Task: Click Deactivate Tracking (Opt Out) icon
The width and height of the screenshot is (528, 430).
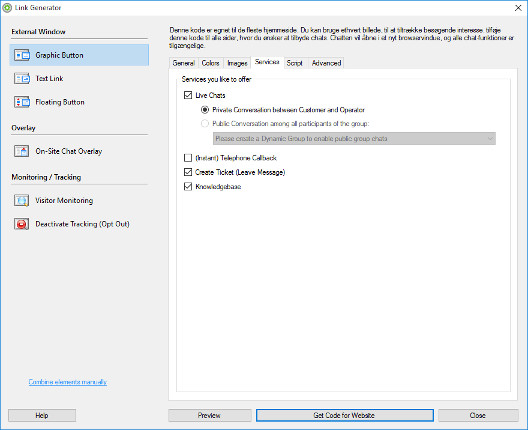Action: [x=22, y=224]
